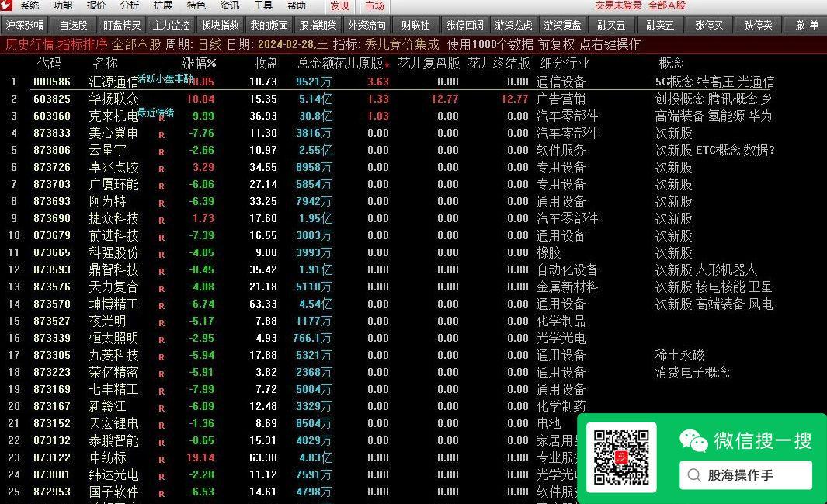Image resolution: width=827 pixels, height=504 pixels.
Task: Click the 天宏锂电 stock name
Action: pyautogui.click(x=113, y=424)
